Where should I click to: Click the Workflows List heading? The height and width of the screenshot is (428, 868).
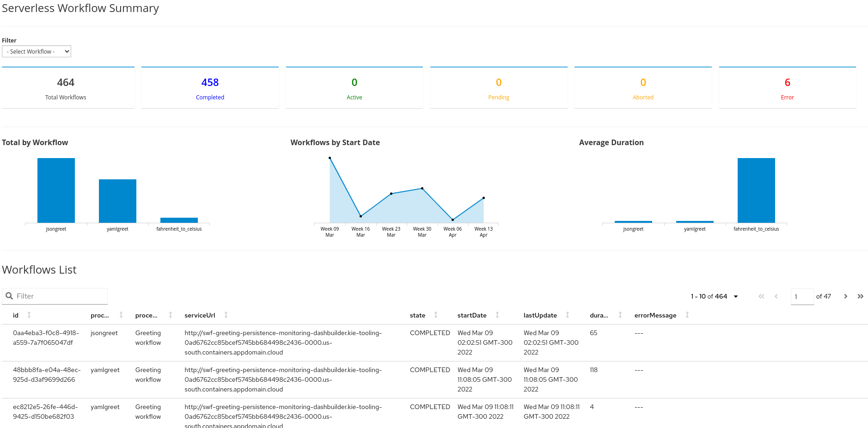click(x=39, y=270)
